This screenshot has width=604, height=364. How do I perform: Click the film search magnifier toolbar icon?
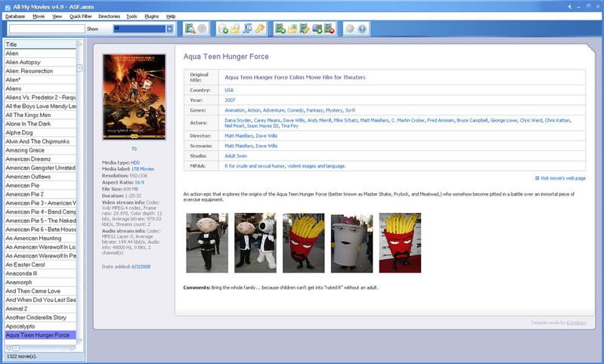click(190, 29)
